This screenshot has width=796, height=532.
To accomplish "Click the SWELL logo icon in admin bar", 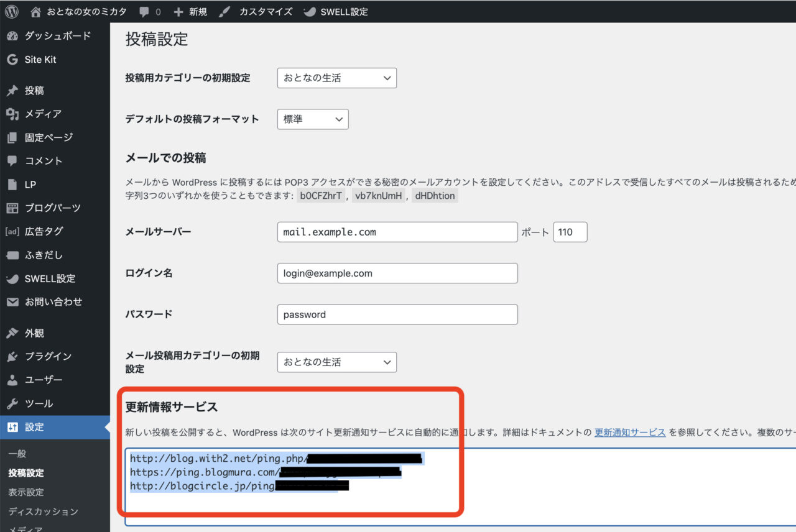I will click(x=309, y=12).
